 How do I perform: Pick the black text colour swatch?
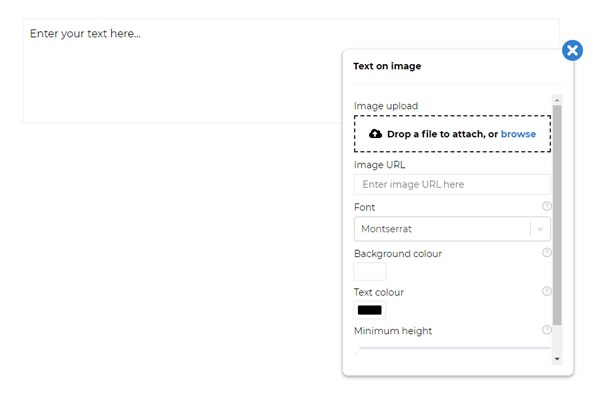[369, 310]
